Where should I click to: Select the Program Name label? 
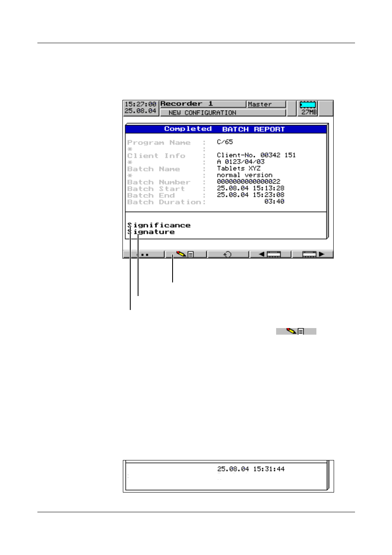[x=159, y=143]
